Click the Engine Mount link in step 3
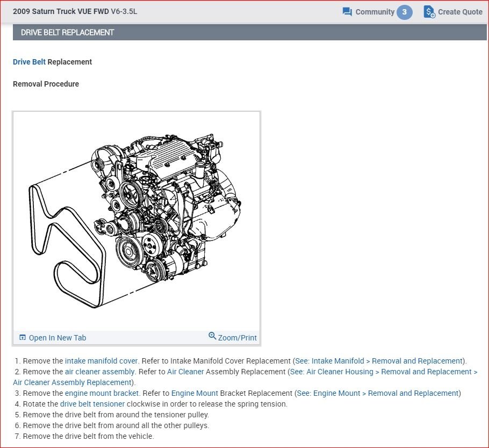 [x=195, y=393]
